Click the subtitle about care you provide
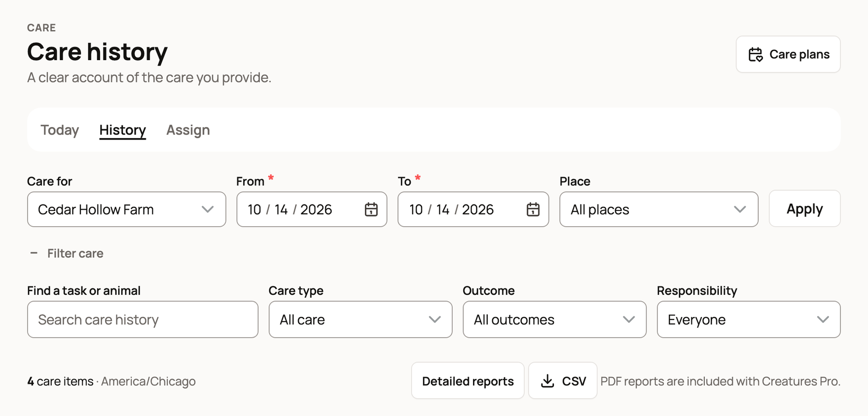Screen dimensions: 868x416 (149, 77)
